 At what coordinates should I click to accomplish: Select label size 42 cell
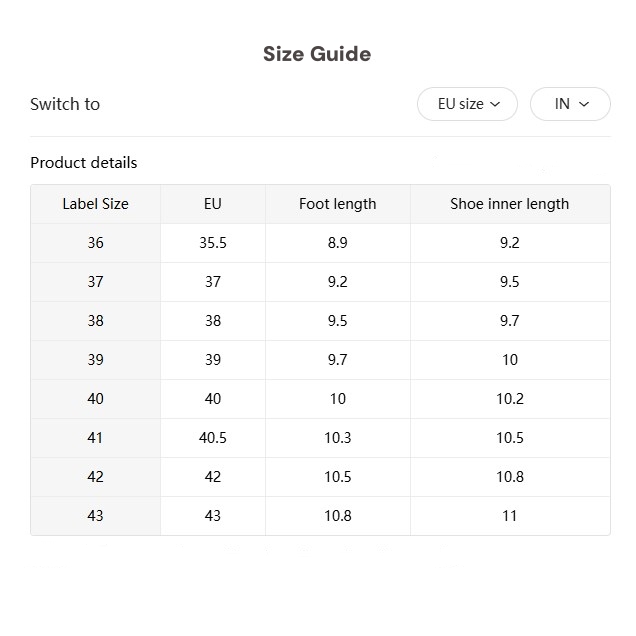click(x=96, y=477)
